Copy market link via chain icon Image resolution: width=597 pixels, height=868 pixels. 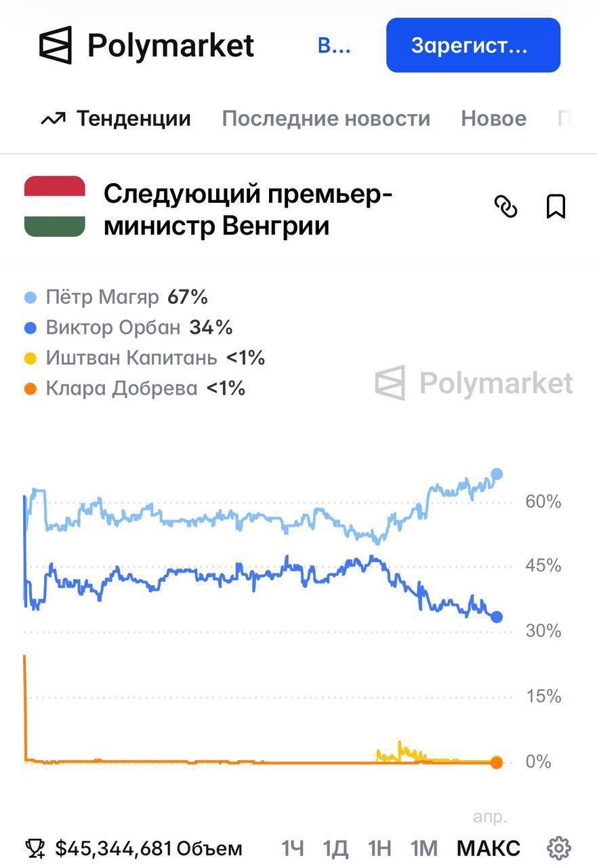click(x=506, y=206)
